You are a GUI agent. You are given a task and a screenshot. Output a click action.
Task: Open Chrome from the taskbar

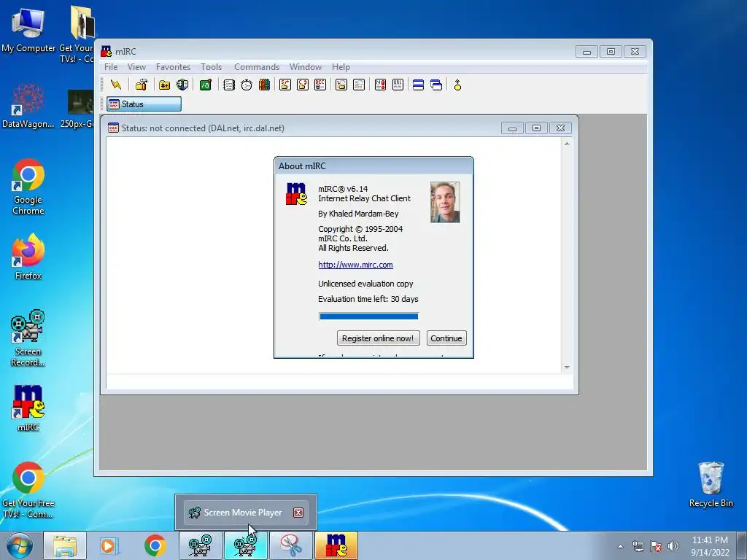pyautogui.click(x=155, y=545)
